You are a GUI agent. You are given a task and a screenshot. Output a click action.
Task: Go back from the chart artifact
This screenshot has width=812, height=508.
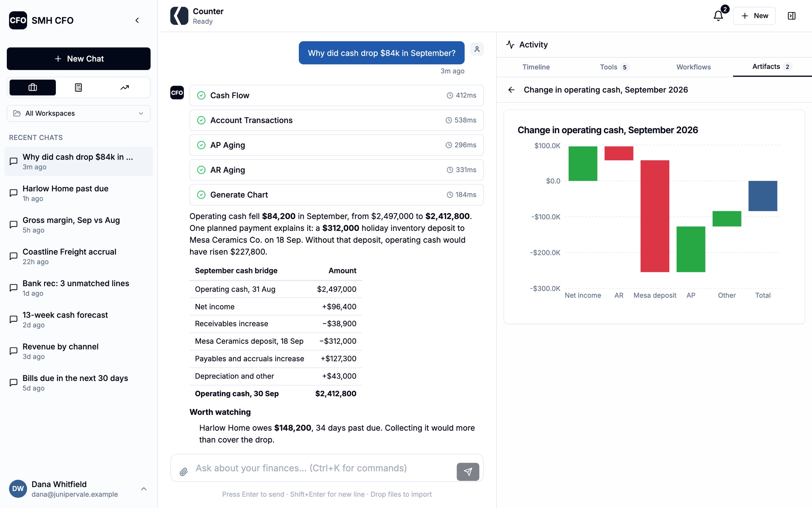pyautogui.click(x=511, y=90)
